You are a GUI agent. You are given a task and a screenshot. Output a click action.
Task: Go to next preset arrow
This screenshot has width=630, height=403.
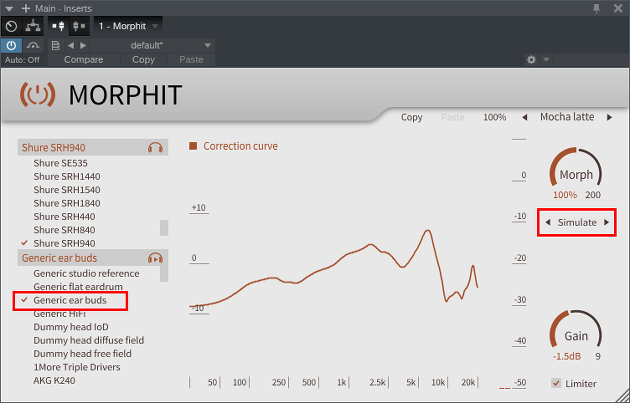pyautogui.click(x=83, y=45)
